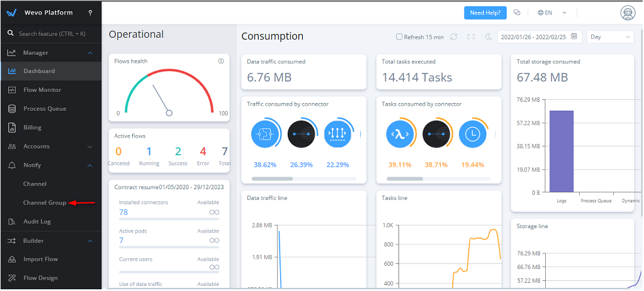Go to Flow Monitor page

[x=42, y=90]
